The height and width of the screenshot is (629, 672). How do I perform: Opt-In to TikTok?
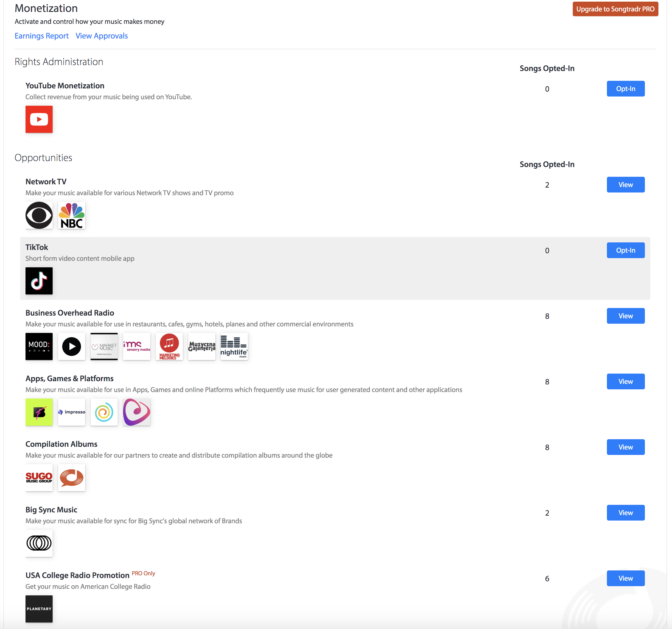pos(625,250)
